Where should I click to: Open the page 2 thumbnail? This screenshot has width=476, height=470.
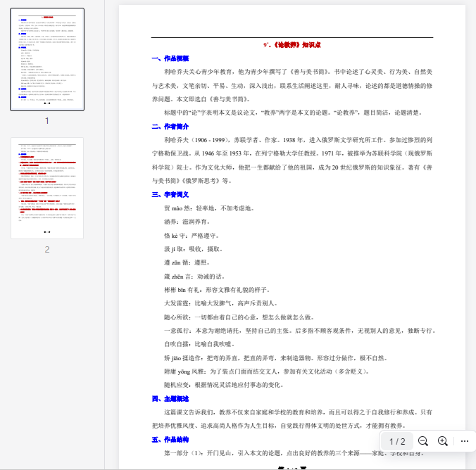click(x=47, y=188)
